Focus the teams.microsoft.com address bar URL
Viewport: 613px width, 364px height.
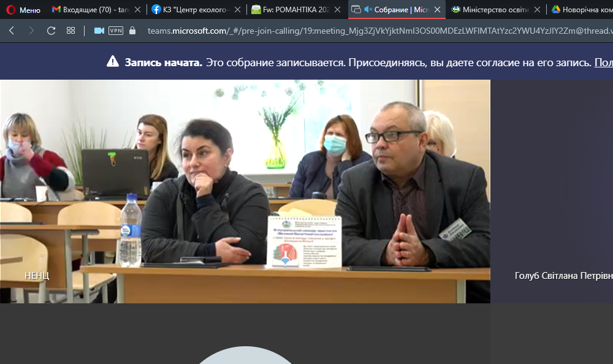(x=380, y=31)
